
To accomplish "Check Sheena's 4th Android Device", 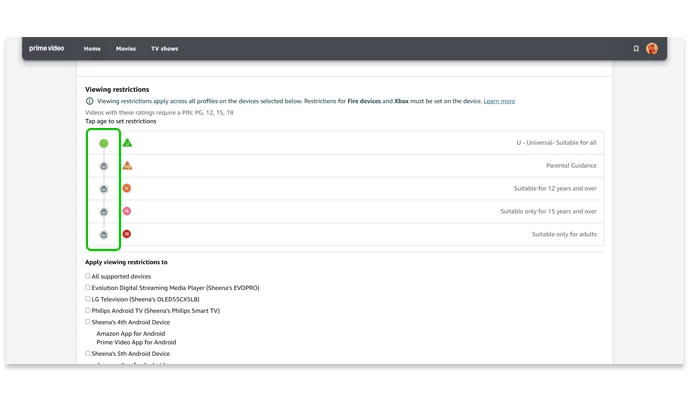I will (x=88, y=322).
